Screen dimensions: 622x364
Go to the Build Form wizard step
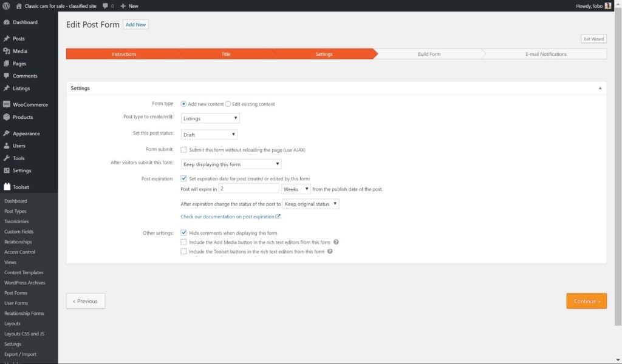click(429, 54)
